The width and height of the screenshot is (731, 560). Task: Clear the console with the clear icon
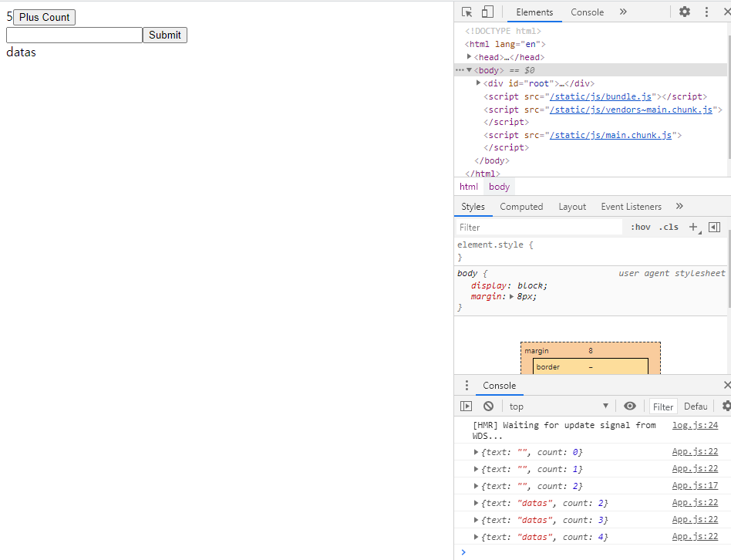[488, 407]
